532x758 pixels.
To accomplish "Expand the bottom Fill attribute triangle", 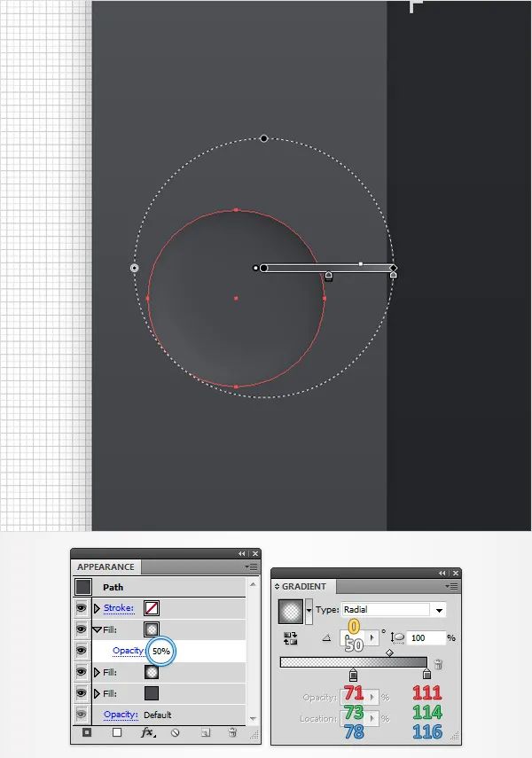I will (97, 693).
